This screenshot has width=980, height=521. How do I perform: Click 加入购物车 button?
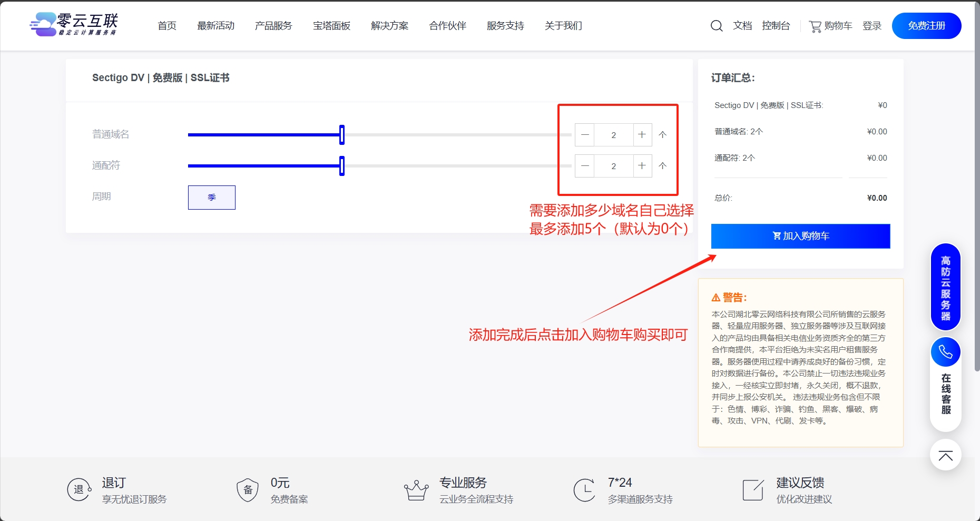(x=800, y=236)
